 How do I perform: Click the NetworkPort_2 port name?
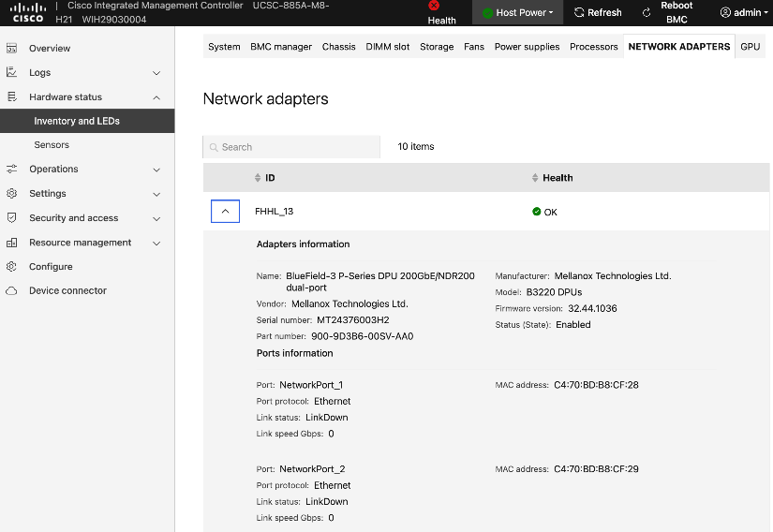pyautogui.click(x=312, y=469)
